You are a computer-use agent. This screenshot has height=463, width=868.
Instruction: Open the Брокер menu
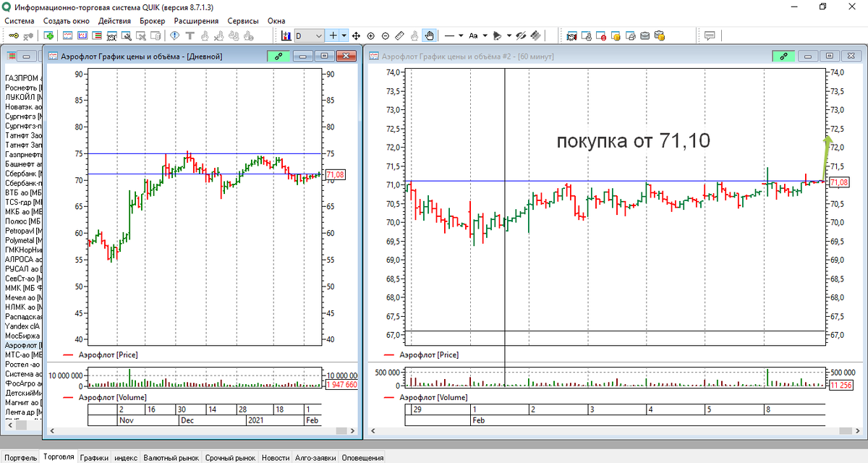point(153,21)
